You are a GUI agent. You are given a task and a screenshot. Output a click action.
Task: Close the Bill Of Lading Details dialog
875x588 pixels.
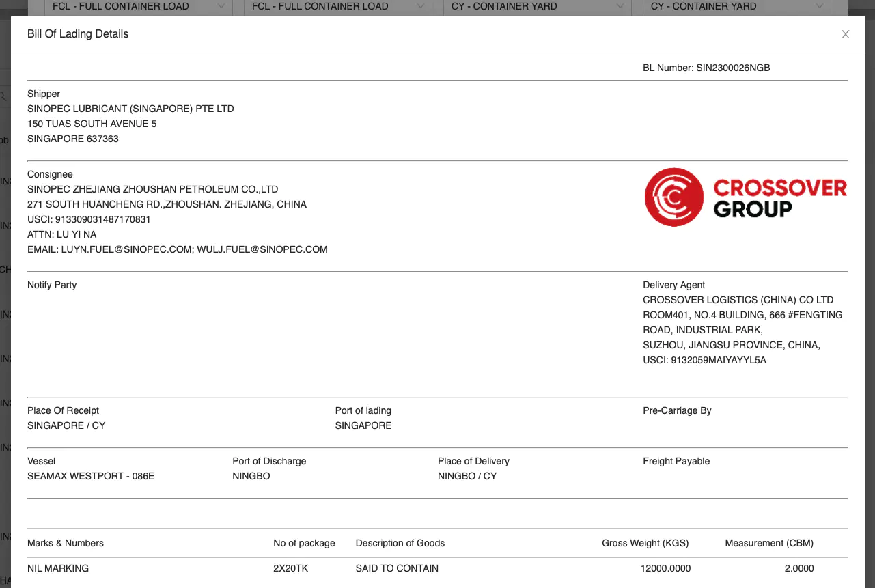click(846, 34)
